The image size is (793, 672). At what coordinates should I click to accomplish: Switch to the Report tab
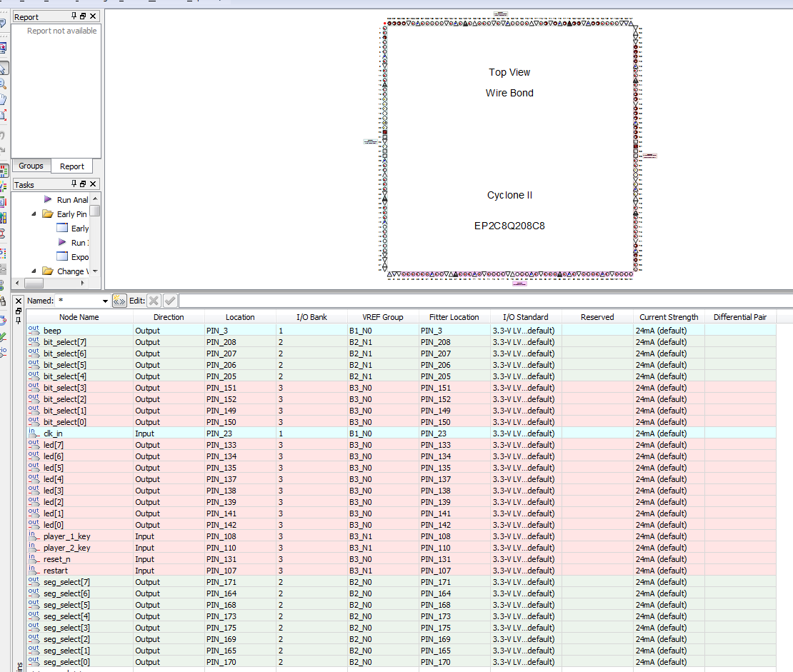pos(71,166)
